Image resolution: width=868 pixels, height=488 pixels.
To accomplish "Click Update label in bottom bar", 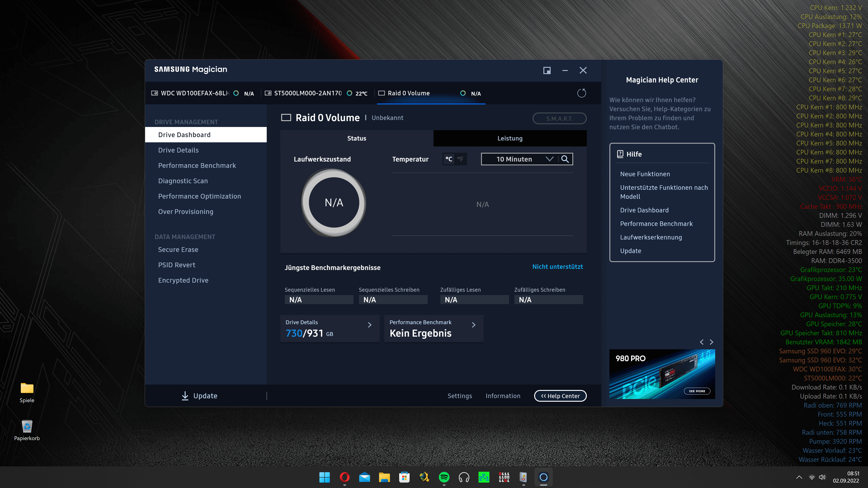I will pyautogui.click(x=205, y=396).
